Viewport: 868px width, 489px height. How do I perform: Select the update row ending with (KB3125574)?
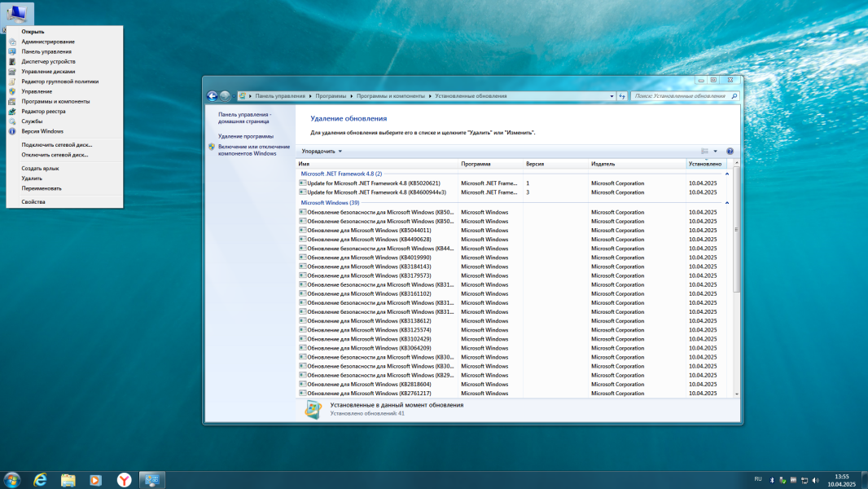click(512, 330)
